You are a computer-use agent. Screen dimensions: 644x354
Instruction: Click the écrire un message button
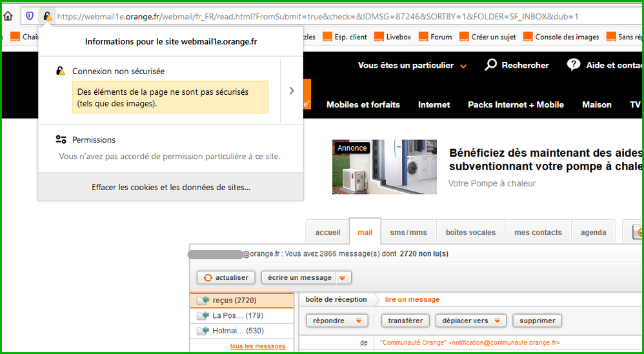299,278
